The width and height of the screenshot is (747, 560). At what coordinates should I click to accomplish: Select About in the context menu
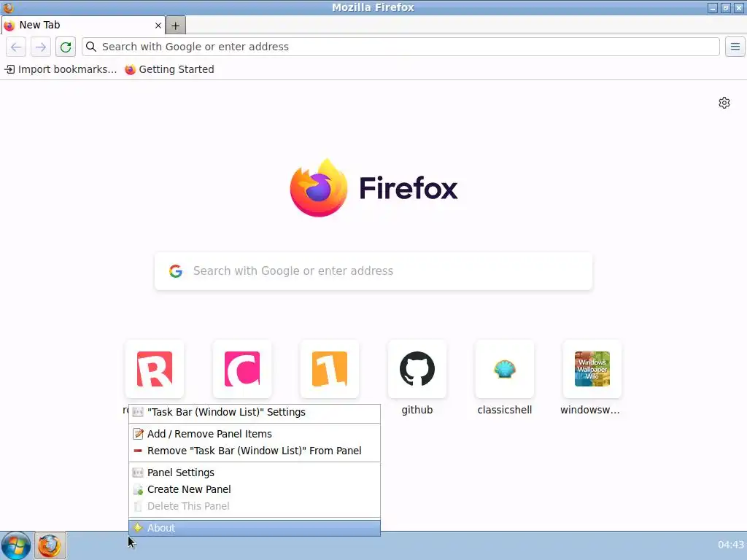pos(255,528)
